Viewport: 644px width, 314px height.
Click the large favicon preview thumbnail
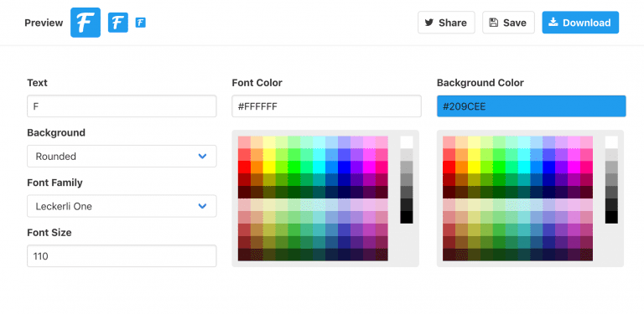pyautogui.click(x=86, y=23)
